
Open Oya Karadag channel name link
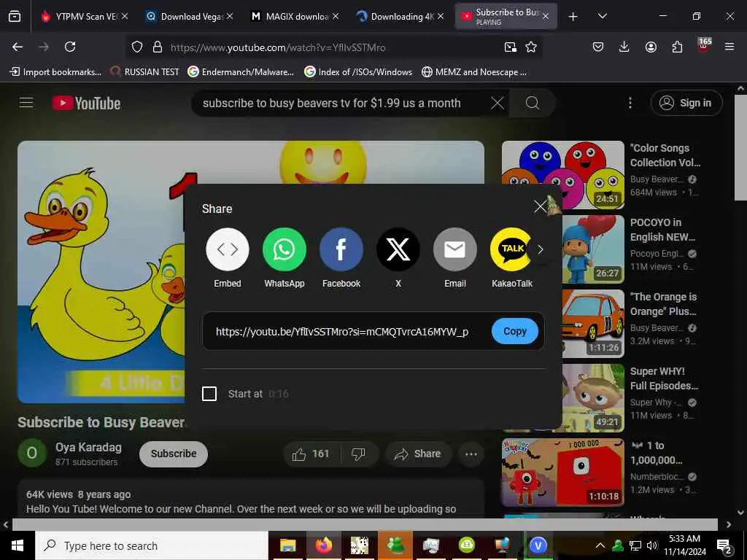88,448
